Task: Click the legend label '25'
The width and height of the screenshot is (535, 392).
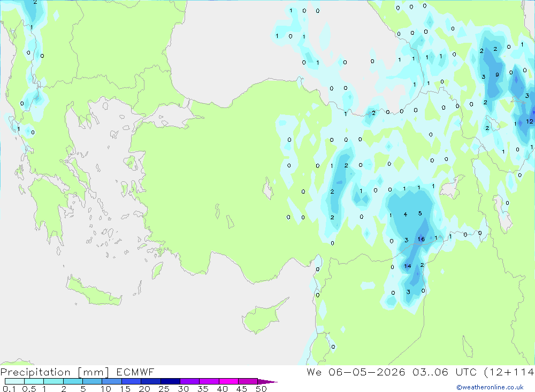Action: [x=164, y=389]
